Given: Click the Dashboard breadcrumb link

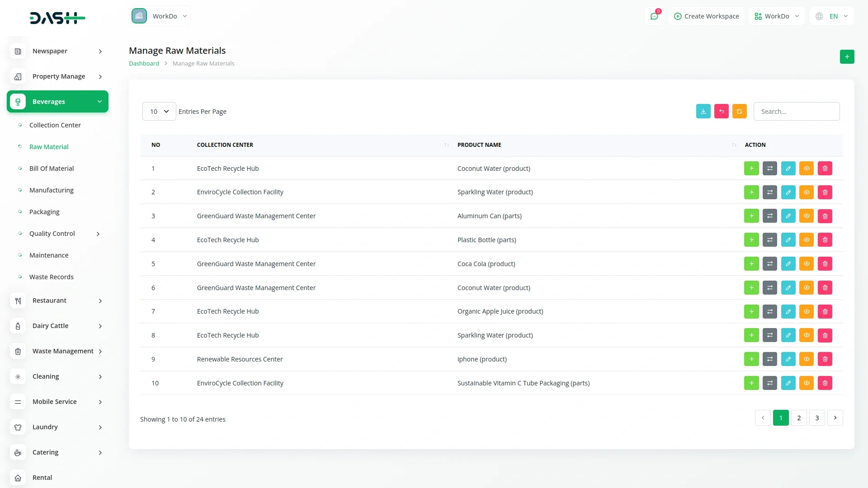Looking at the screenshot, I should [x=144, y=64].
